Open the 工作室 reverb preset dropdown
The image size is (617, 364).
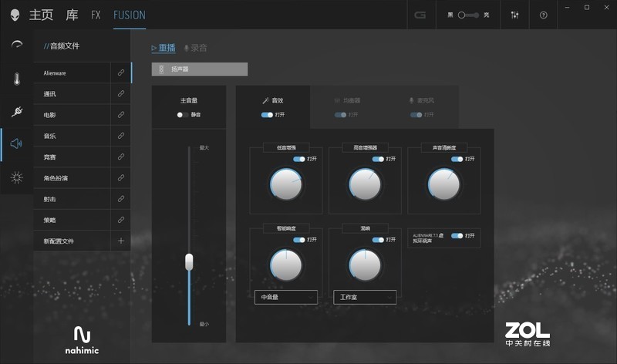[x=364, y=297]
